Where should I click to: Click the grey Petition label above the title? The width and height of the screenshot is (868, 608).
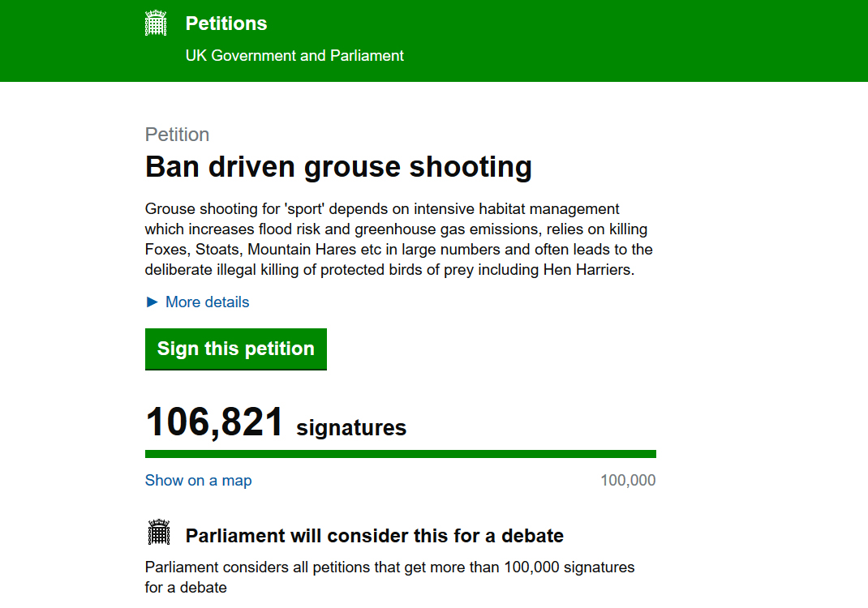[x=177, y=135]
